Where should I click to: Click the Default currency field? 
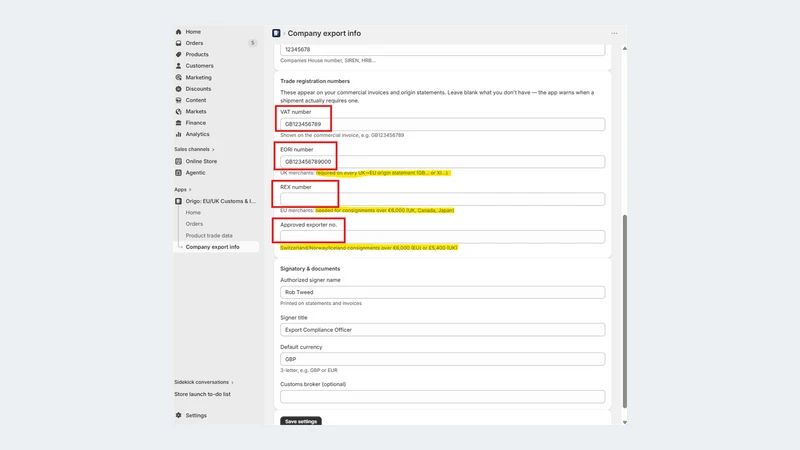pos(442,359)
